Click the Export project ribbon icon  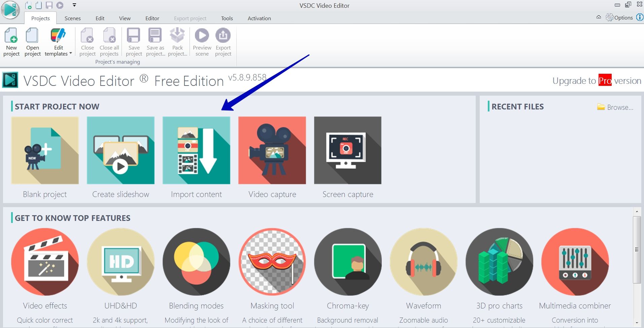223,35
